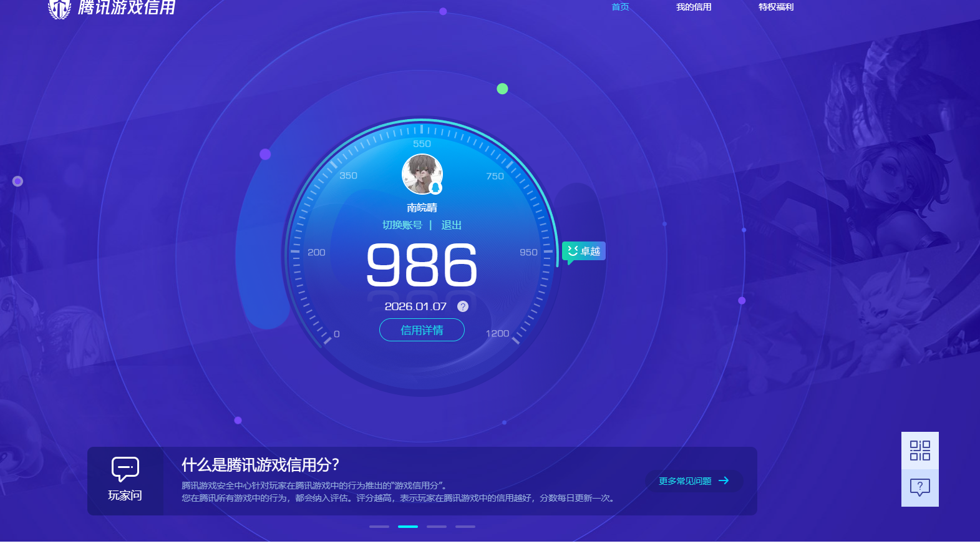This screenshot has width=980, height=551.
Task: Click the 玩家问 chat bubble icon
Action: tap(125, 469)
